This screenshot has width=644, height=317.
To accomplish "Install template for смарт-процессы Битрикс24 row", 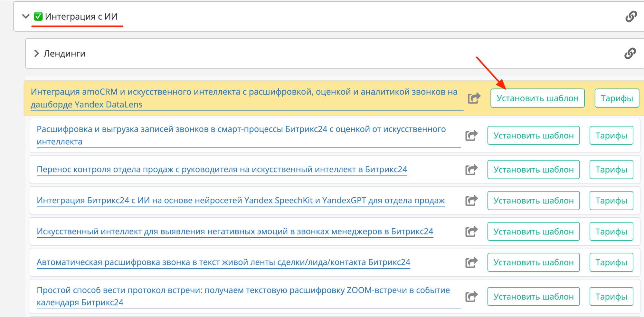I will coord(533,135).
